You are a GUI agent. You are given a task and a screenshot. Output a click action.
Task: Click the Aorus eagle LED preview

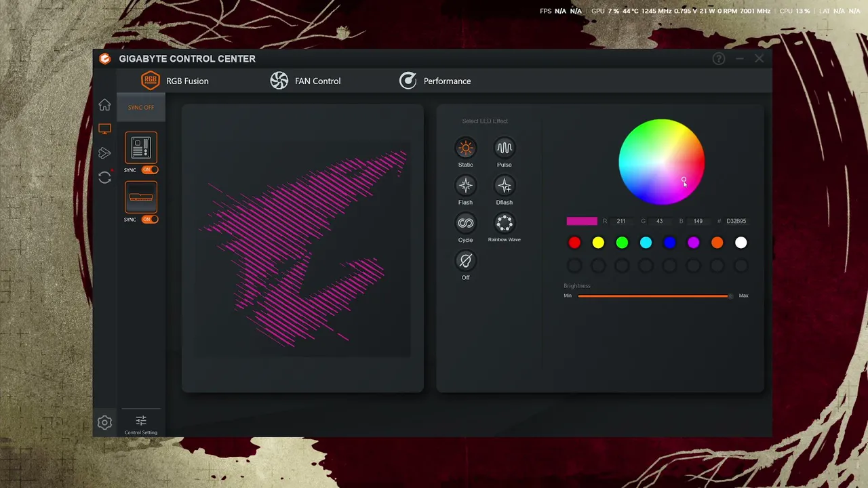(x=302, y=248)
